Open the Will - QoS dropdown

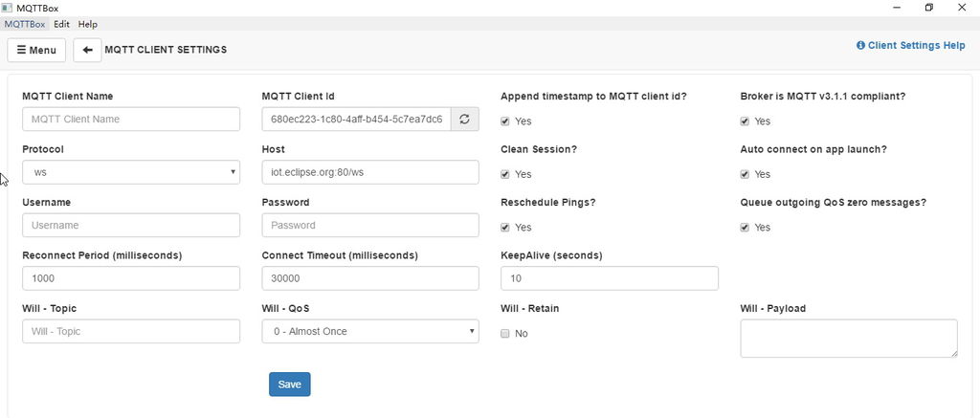tap(370, 331)
